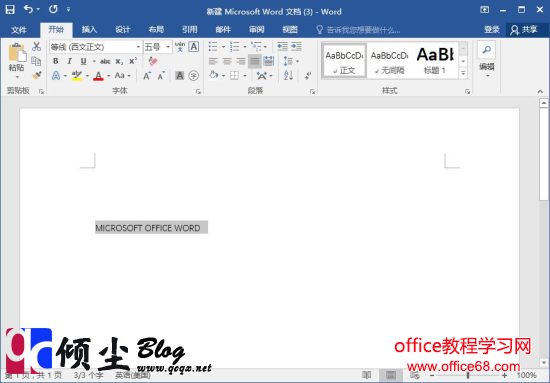Clear all formatting with eraser icon
Image resolution: width=550 pixels, height=383 pixels.
pyautogui.click(x=153, y=61)
